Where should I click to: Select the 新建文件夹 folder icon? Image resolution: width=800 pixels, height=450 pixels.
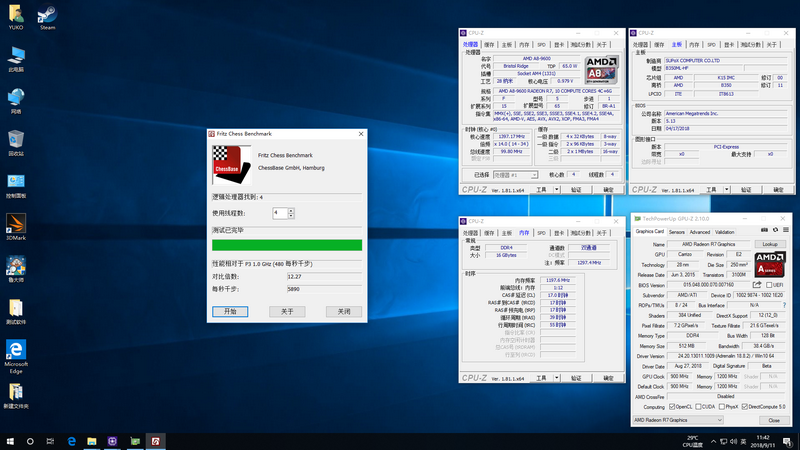tap(16, 396)
